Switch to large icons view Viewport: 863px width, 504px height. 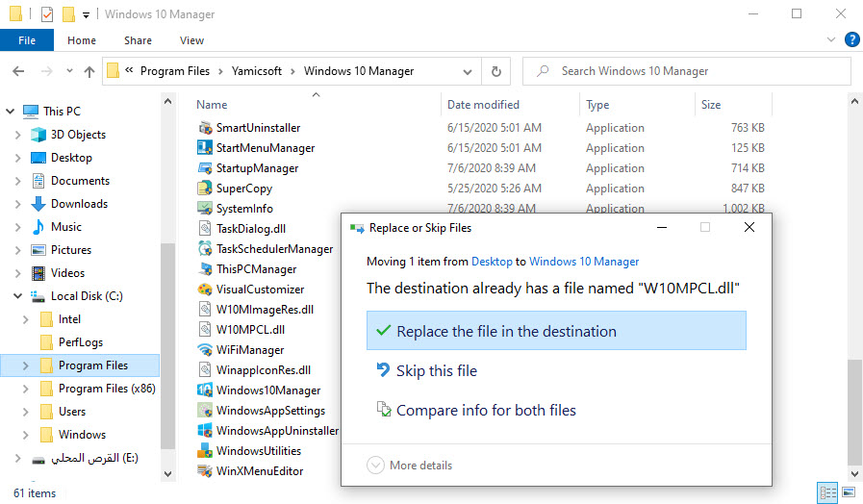pos(849,491)
